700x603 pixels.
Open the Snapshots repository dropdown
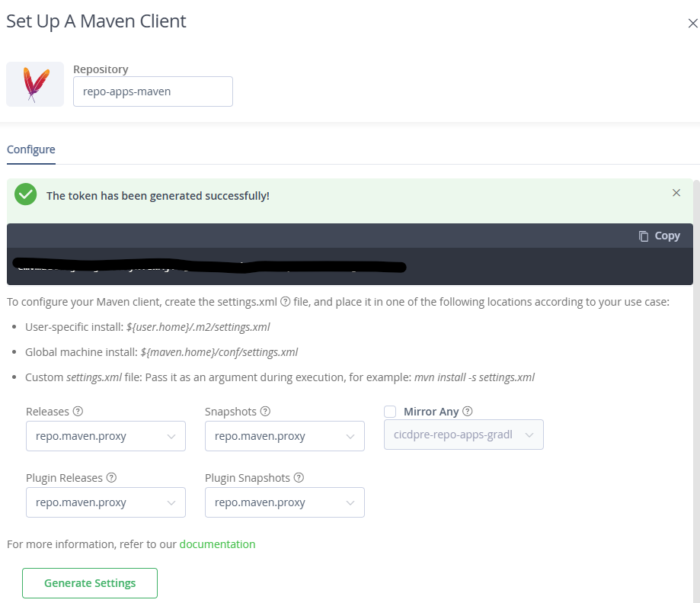click(285, 436)
